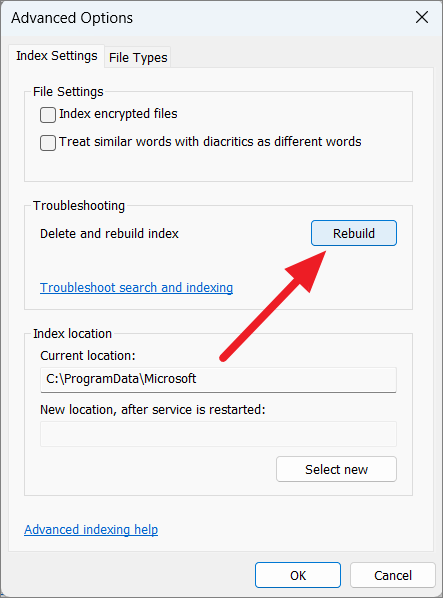The image size is (443, 598).
Task: Open the Advanced indexing help link
Action: tap(91, 529)
